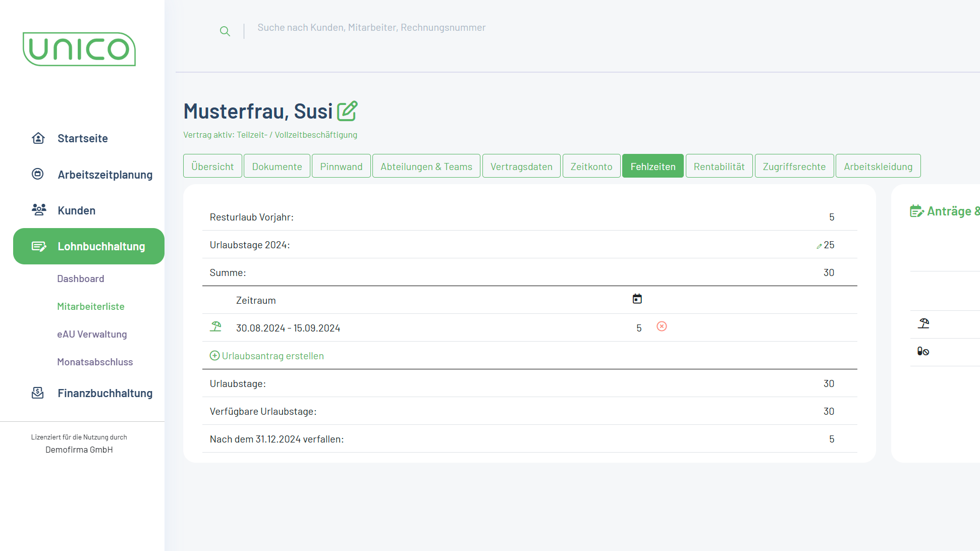
Task: Go to Arbeitszeitplanung in the sidebar
Action: [x=105, y=175]
